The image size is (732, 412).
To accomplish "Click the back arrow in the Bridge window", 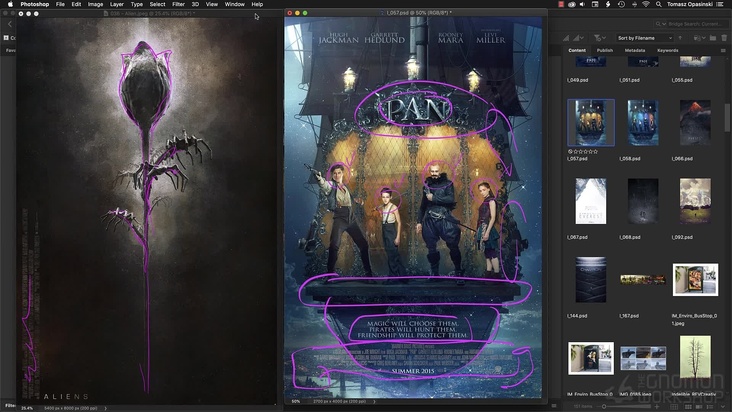I will (x=10, y=24).
